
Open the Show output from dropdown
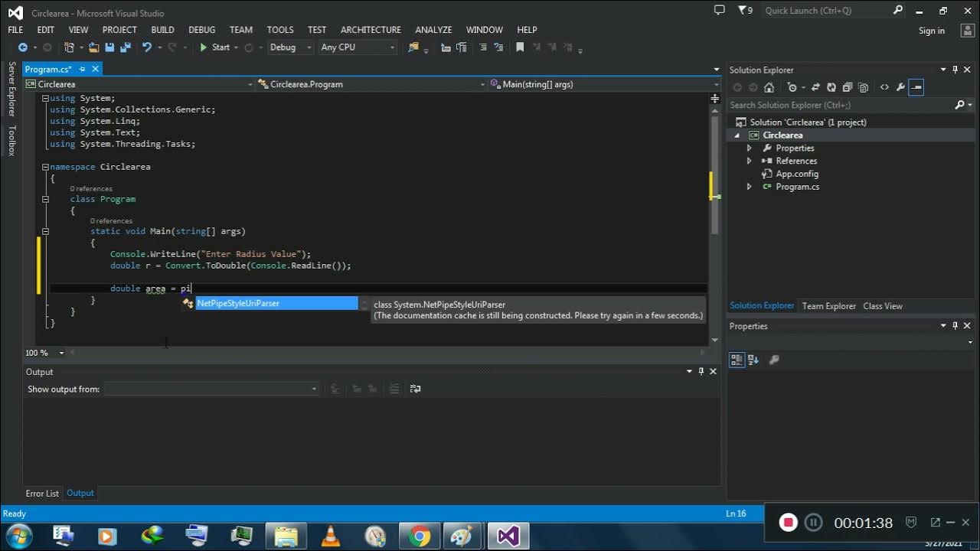point(212,389)
